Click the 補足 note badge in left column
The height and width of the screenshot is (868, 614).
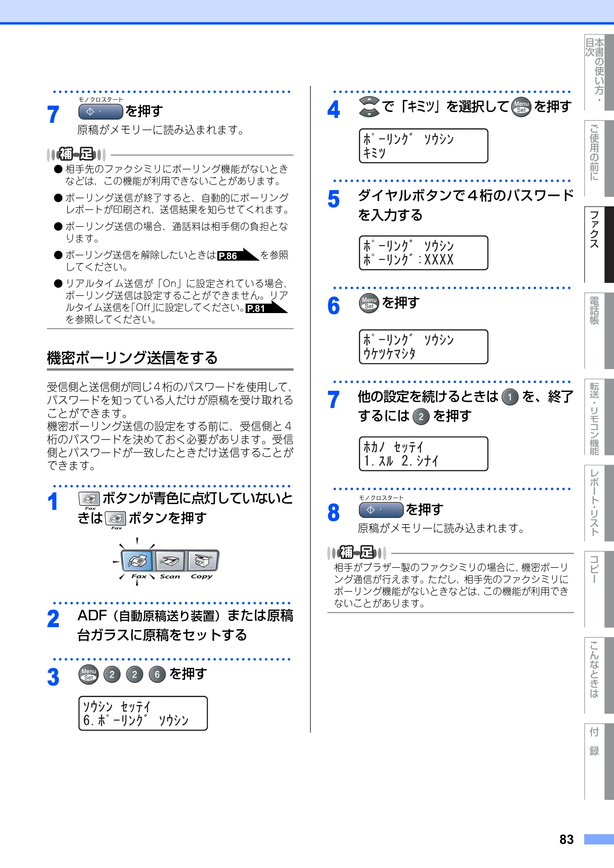[x=76, y=154]
